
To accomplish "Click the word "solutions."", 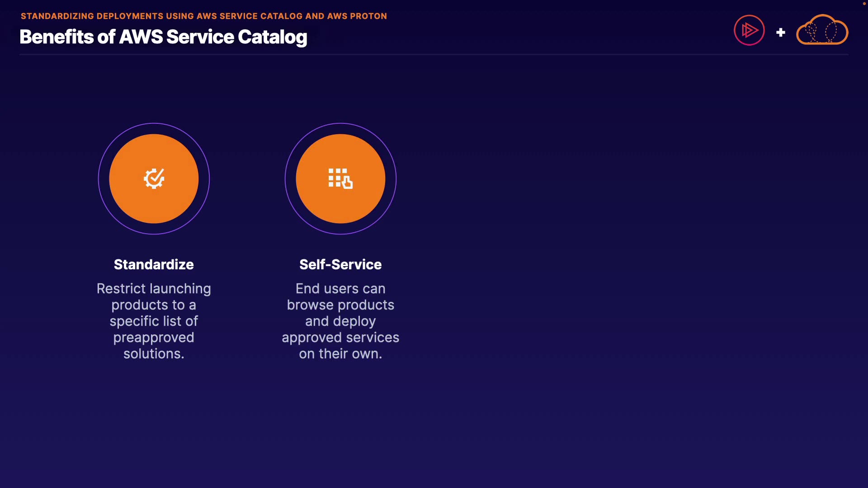I will [x=154, y=354].
